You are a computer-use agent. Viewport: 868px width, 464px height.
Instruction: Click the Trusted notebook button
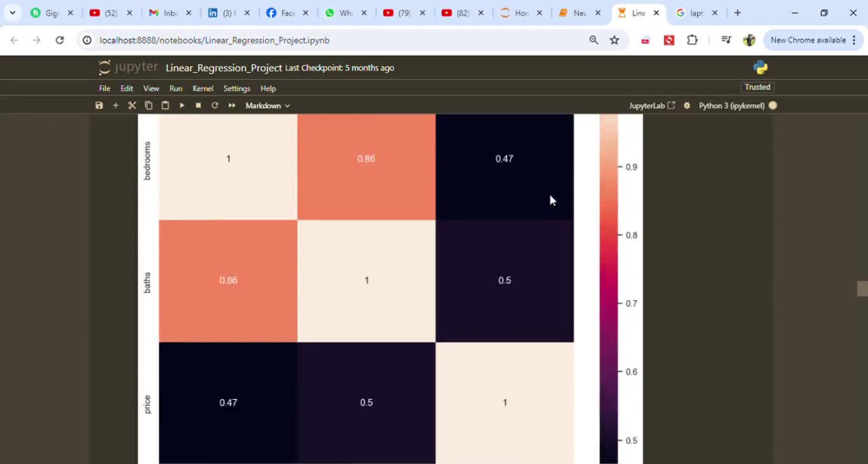coord(757,88)
